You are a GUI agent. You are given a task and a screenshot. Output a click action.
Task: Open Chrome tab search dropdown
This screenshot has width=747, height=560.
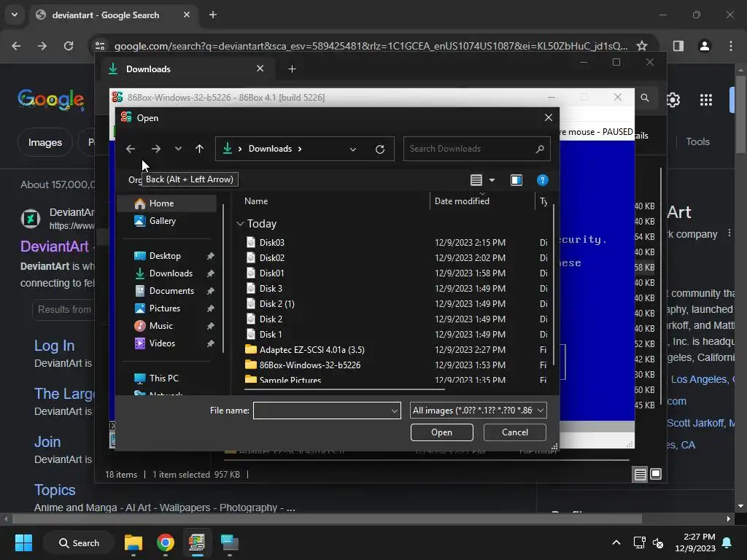(15, 15)
